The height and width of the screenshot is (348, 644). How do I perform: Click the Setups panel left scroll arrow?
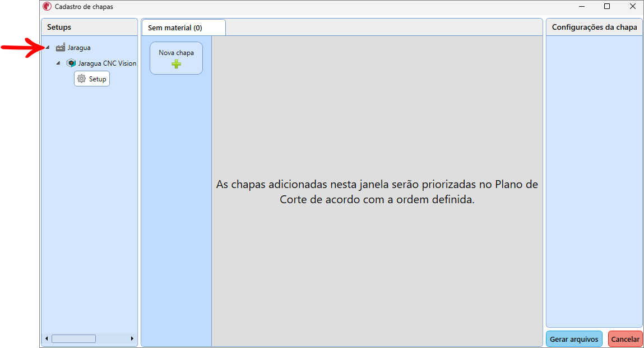(x=47, y=338)
